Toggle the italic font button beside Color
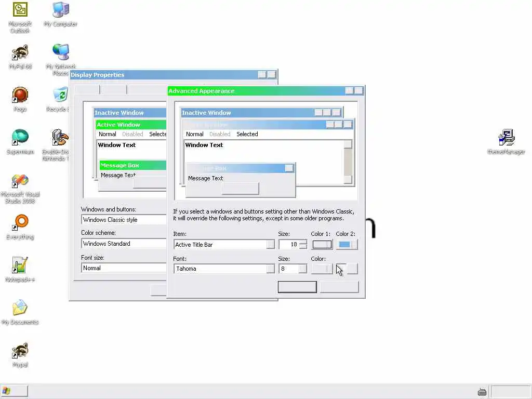The width and height of the screenshot is (532, 399). pyautogui.click(x=352, y=269)
